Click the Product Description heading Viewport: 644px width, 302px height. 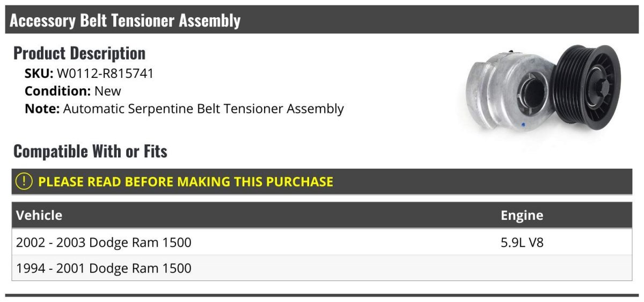tap(79, 53)
